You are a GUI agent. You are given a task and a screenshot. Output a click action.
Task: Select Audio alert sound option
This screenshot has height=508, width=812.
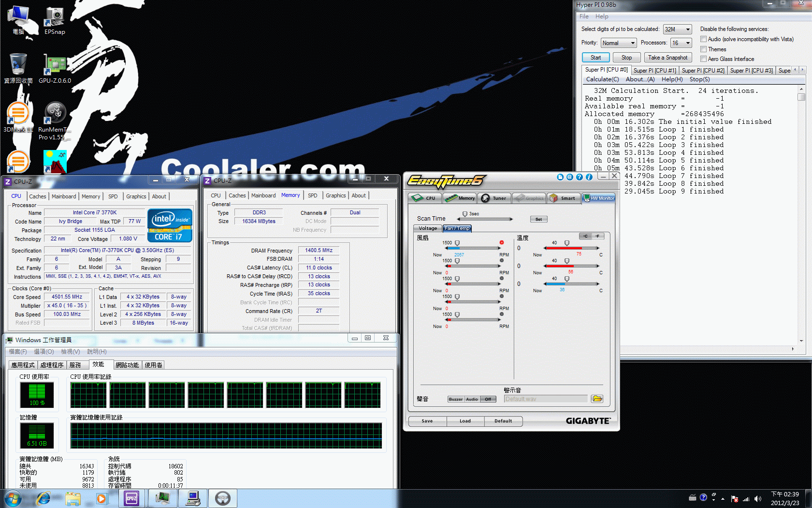[x=472, y=399]
